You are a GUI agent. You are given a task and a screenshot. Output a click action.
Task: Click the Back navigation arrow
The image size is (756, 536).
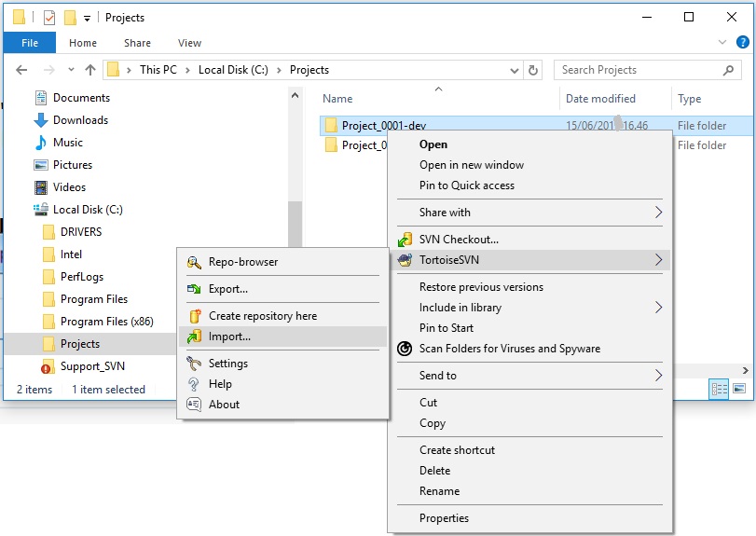[21, 70]
